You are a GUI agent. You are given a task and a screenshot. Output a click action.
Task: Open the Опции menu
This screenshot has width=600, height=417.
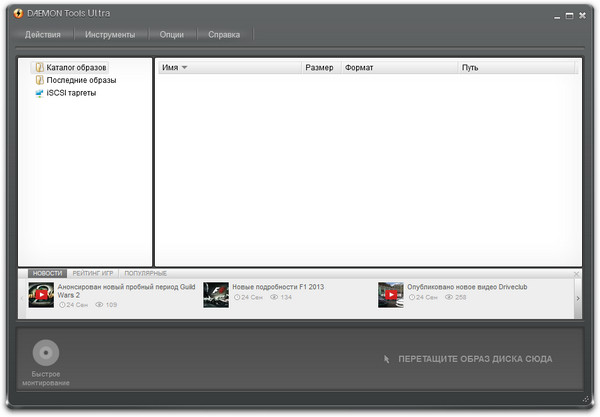coord(171,34)
